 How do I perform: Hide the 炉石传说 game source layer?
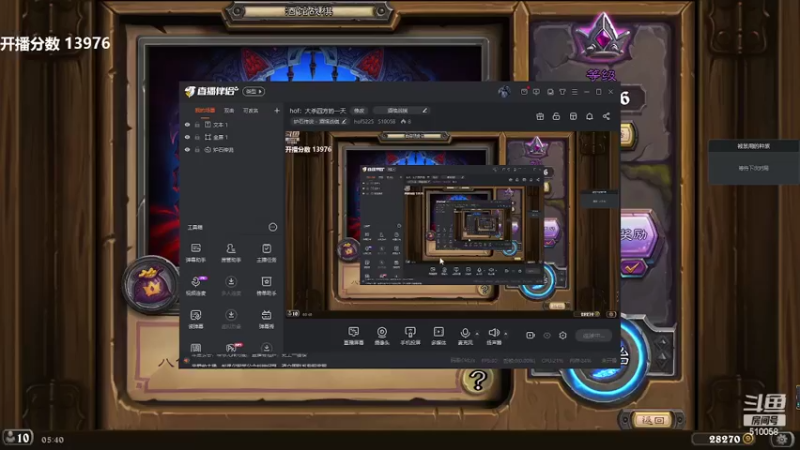coord(187,150)
